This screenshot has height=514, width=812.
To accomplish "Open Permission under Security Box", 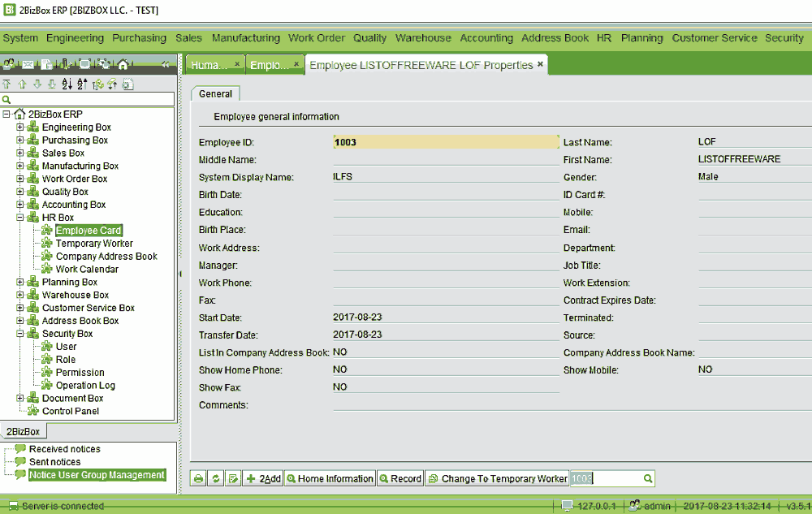I will [80, 372].
